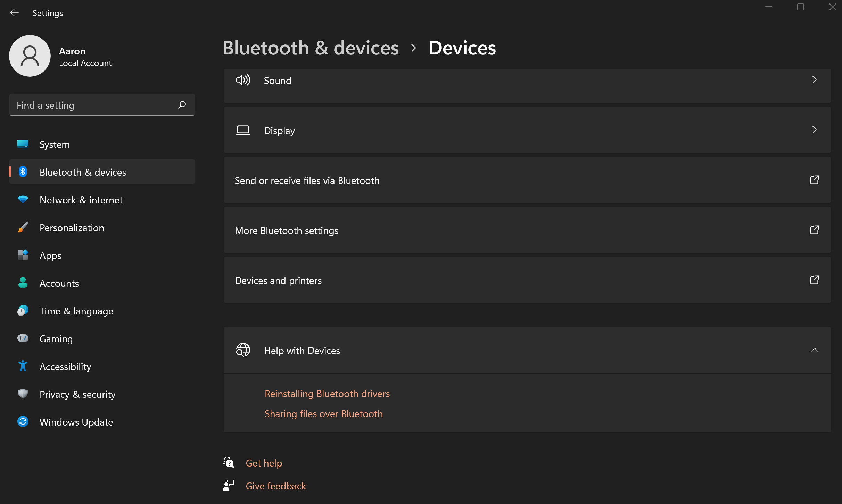Click the back arrow in Settings title bar
The height and width of the screenshot is (504, 842).
pos(15,13)
